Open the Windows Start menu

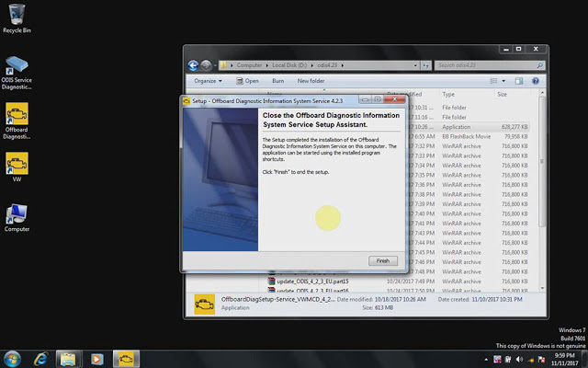click(x=12, y=359)
